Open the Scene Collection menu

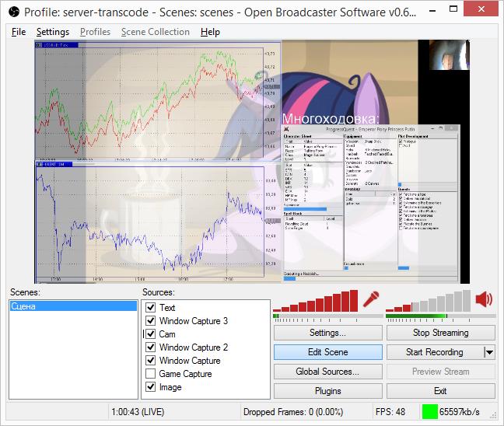156,32
